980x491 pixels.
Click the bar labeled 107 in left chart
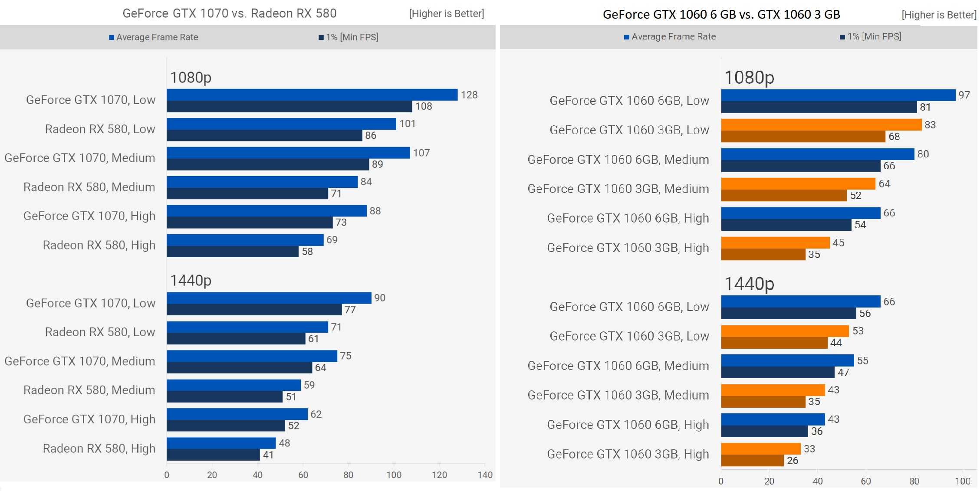click(288, 153)
